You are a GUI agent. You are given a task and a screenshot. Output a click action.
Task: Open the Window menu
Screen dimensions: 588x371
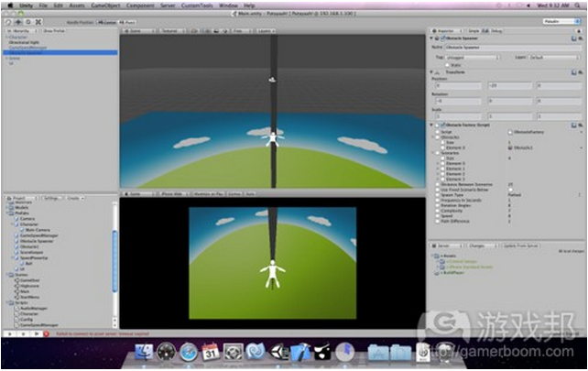(228, 5)
